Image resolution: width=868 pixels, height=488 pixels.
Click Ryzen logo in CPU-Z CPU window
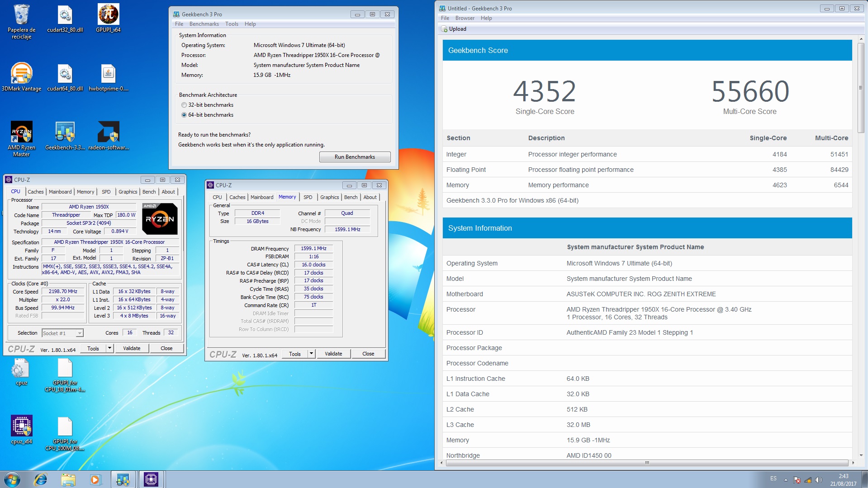[x=160, y=219]
